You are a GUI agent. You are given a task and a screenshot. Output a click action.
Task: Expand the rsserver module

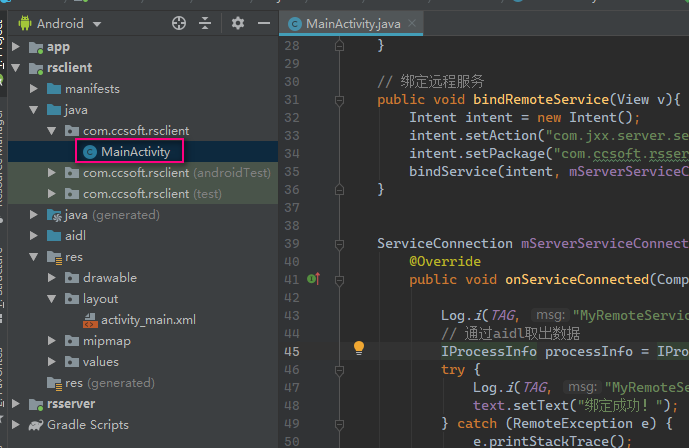[x=16, y=404]
